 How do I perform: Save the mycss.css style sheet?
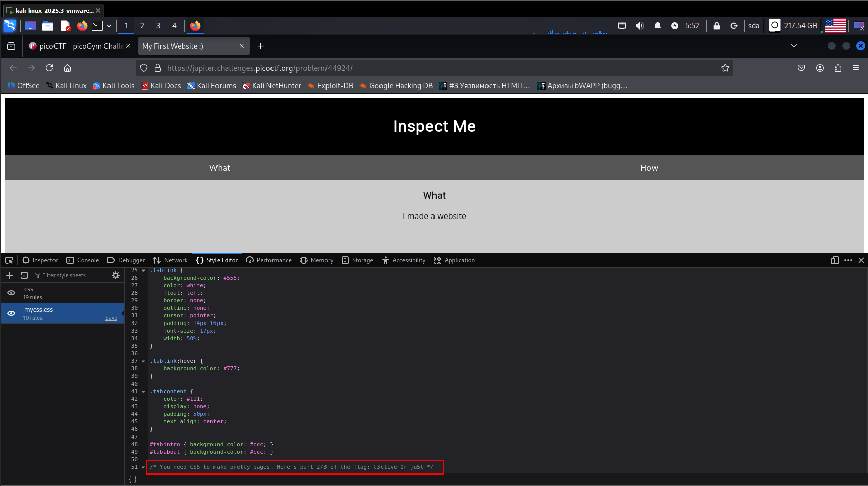(111, 318)
